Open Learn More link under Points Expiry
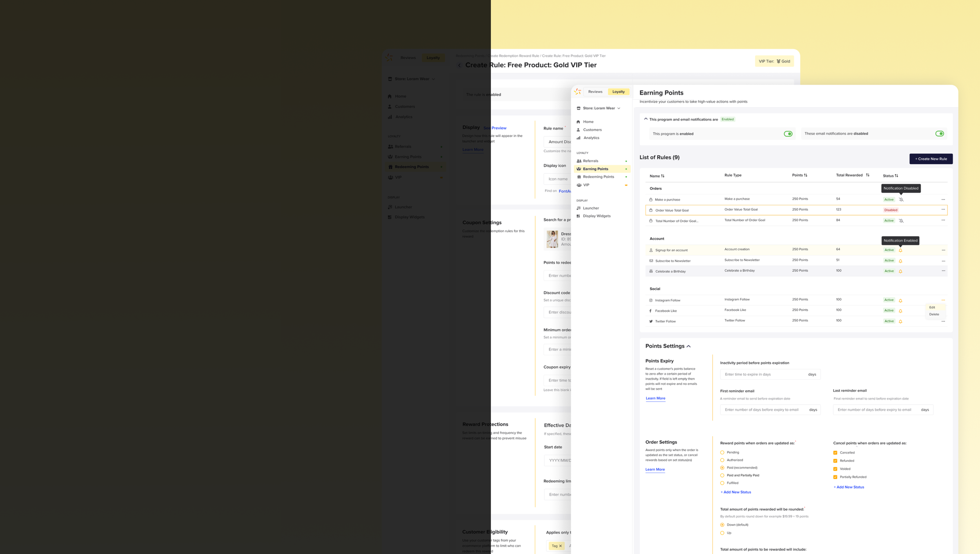 coord(655,398)
